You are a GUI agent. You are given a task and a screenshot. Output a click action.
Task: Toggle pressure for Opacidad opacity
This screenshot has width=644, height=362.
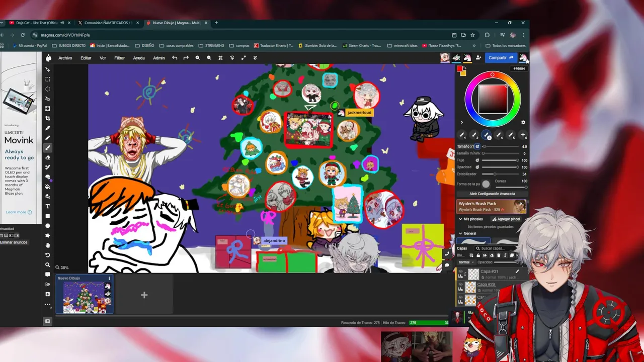coord(477,167)
